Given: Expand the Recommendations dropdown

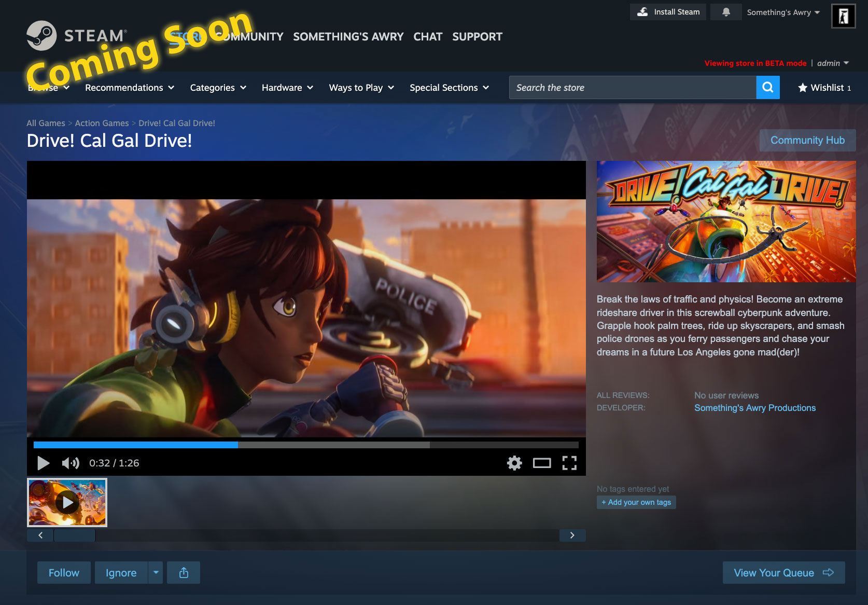Looking at the screenshot, I should pos(130,88).
